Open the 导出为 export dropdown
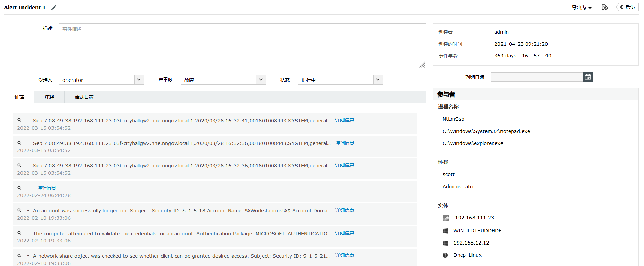 tap(582, 8)
